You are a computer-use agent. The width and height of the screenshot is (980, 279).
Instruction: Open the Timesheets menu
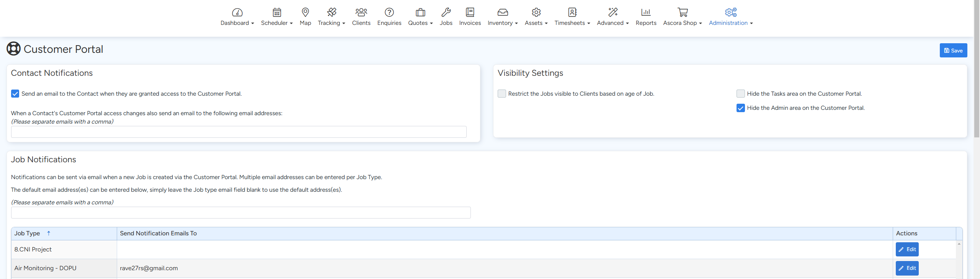572,23
